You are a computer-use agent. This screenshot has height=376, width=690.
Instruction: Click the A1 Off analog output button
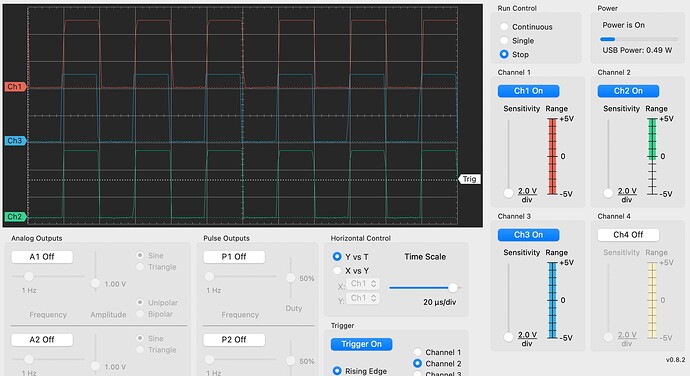tap(42, 257)
